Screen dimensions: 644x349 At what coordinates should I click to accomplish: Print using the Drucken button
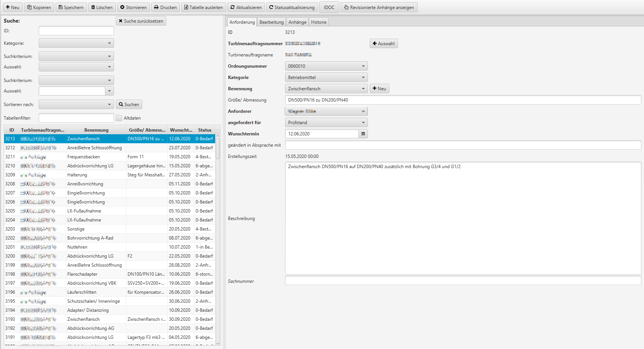coord(166,8)
